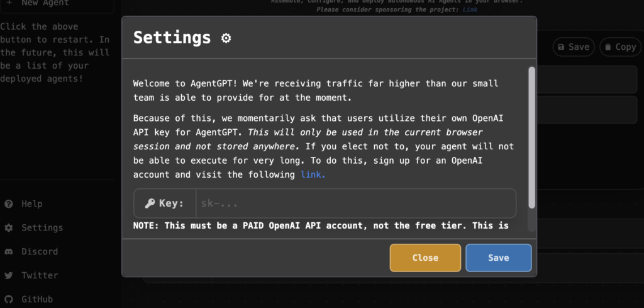Open the sponsoring project Link

coord(470,10)
